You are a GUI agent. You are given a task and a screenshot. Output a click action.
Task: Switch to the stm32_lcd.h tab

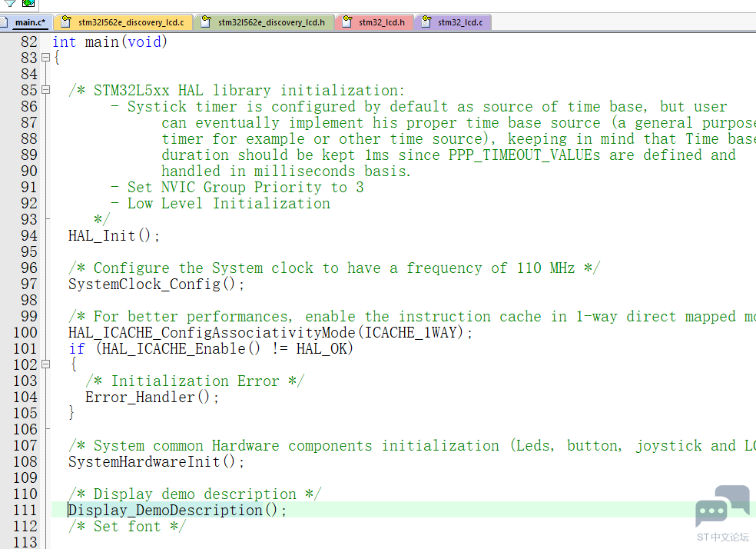pos(374,22)
